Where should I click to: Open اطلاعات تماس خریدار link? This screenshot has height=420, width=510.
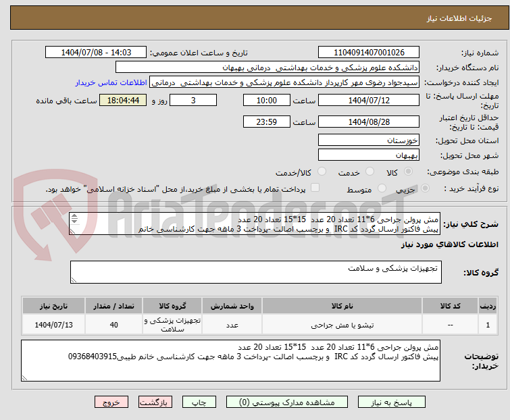[111, 82]
